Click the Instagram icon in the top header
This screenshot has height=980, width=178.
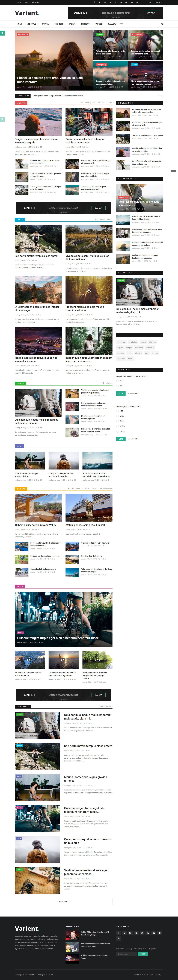pyautogui.click(x=116, y=2)
